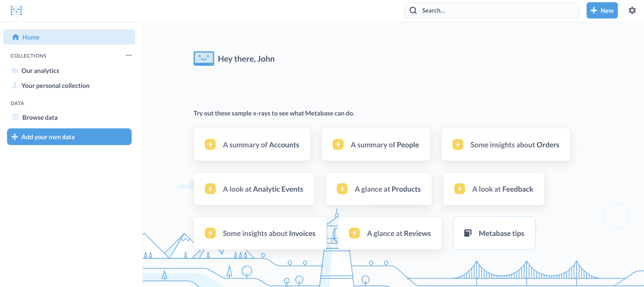Click the Our analytics folder icon
Image resolution: width=644 pixels, height=287 pixels.
tap(15, 70)
